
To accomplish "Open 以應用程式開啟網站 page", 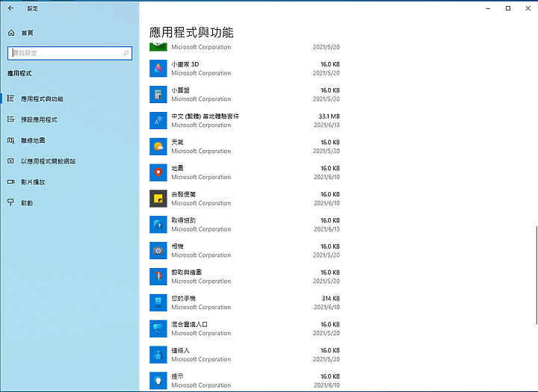I will [x=69, y=161].
